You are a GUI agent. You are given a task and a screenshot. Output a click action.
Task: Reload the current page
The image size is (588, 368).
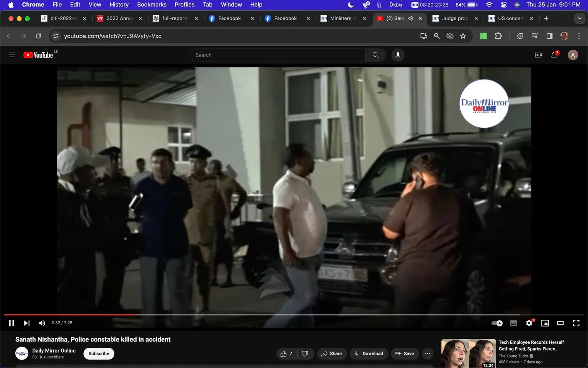[x=38, y=36]
